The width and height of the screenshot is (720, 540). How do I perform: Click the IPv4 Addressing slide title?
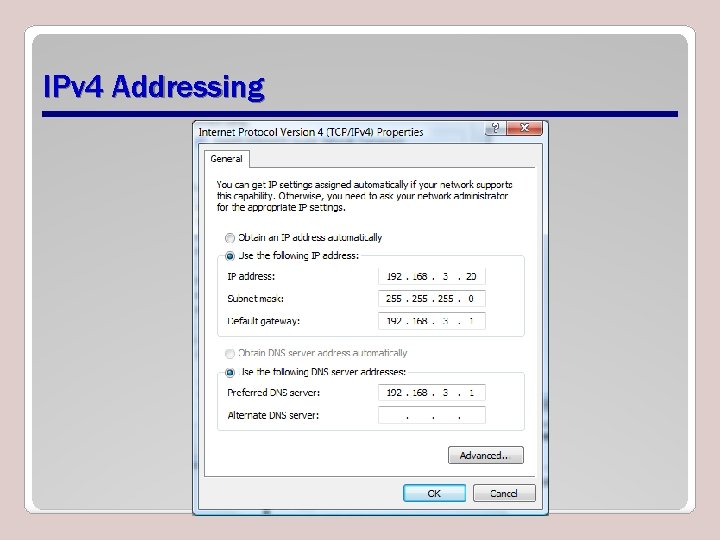click(154, 86)
